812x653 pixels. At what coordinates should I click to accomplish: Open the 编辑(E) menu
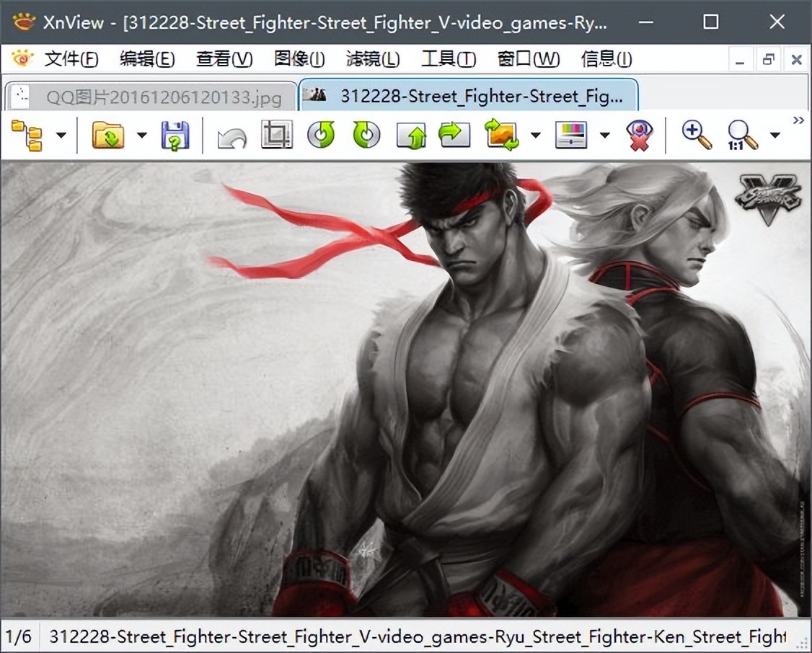pos(147,59)
